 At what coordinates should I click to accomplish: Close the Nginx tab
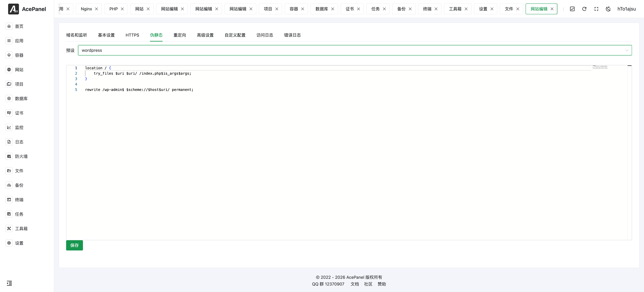pos(96,9)
